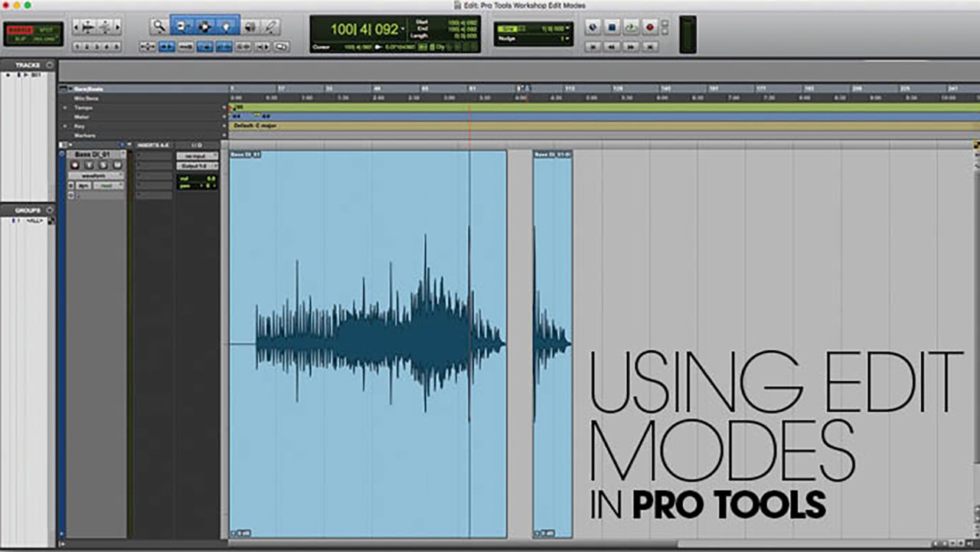Viewport: 980px width, 552px height.
Task: Click the I/O column header
Action: [x=196, y=145]
